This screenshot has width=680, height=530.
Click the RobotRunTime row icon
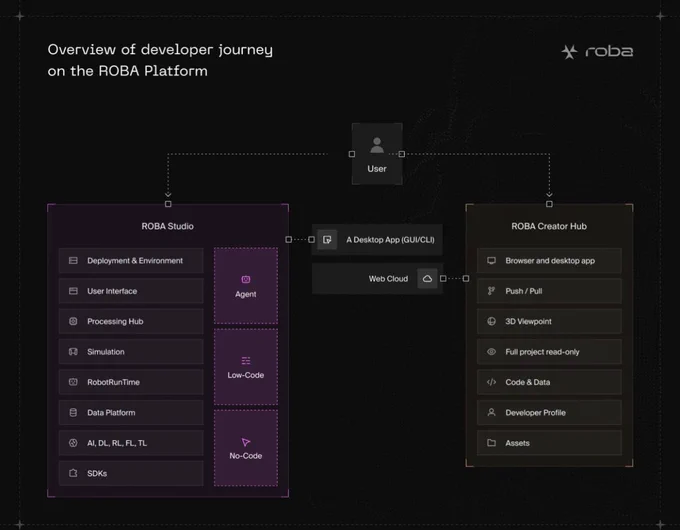(73, 382)
